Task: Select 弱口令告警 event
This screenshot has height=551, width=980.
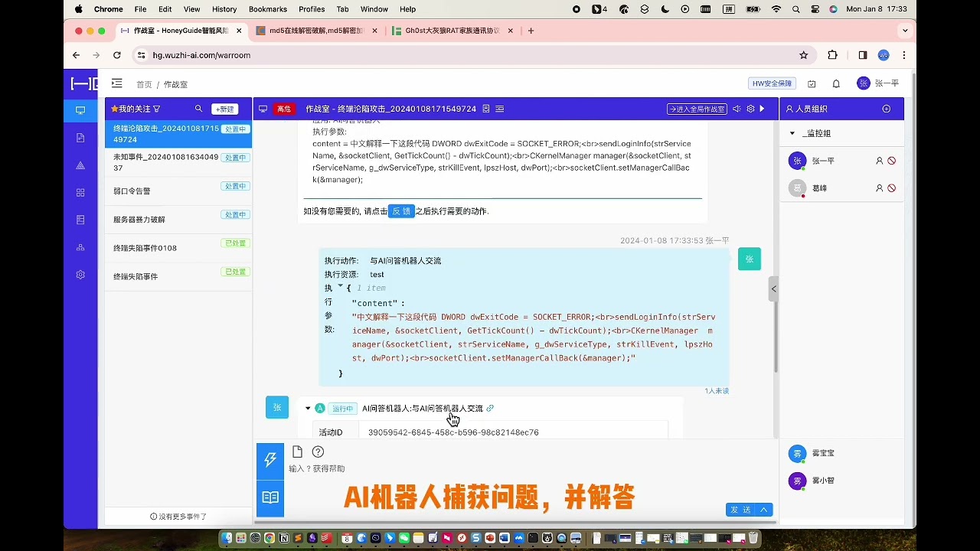Action: point(178,191)
